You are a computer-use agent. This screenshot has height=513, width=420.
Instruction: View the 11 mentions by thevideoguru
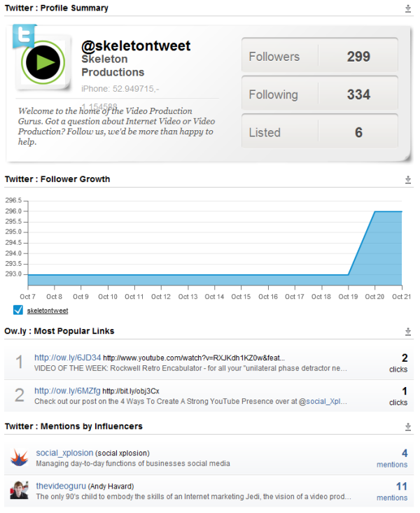(x=392, y=491)
